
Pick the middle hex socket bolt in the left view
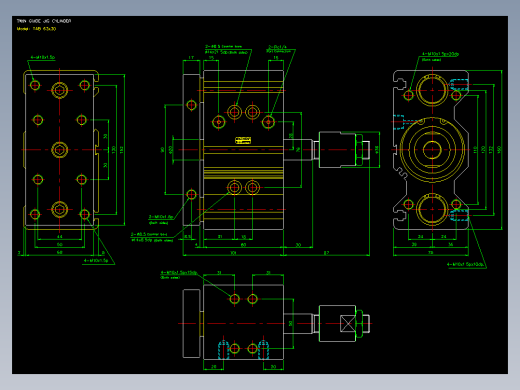(x=60, y=150)
